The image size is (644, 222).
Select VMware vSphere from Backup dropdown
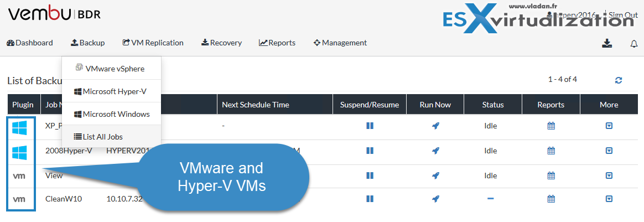pyautogui.click(x=111, y=69)
